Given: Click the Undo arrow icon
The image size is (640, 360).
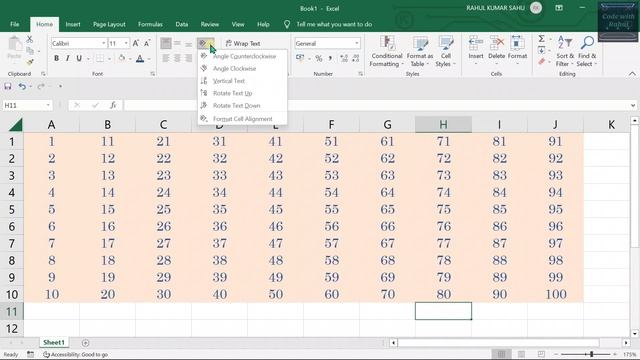Looking at the screenshot, I should [22, 86].
